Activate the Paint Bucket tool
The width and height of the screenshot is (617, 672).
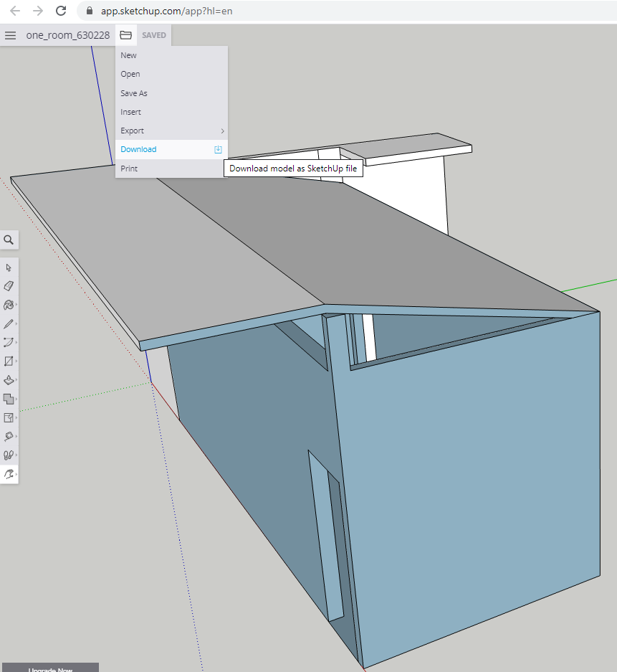click(9, 305)
